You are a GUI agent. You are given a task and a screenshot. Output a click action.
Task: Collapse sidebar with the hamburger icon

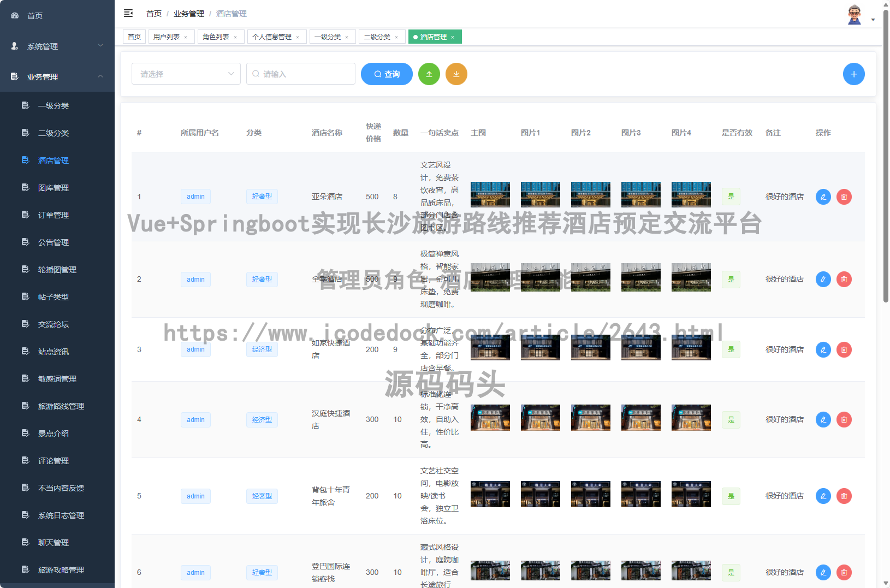tap(128, 13)
